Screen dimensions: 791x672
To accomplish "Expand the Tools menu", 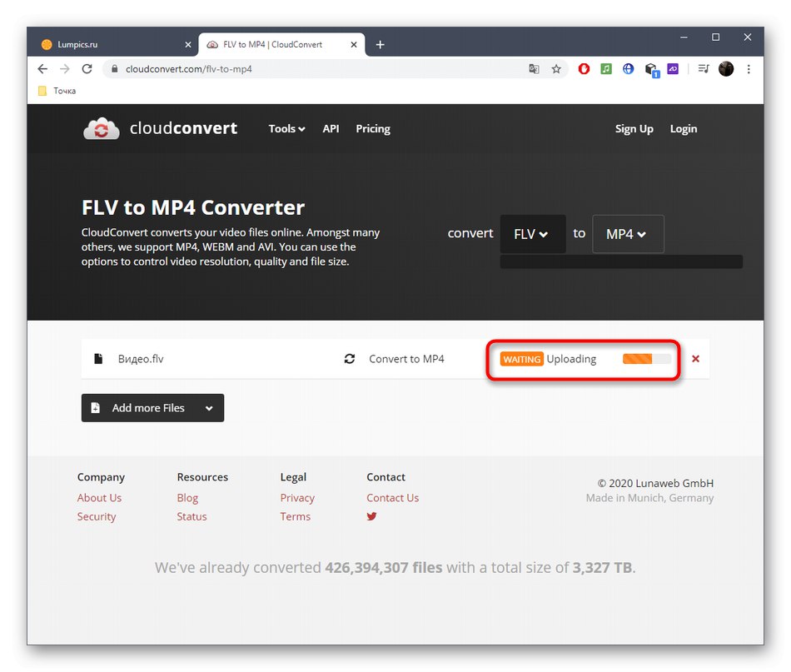I will [286, 128].
